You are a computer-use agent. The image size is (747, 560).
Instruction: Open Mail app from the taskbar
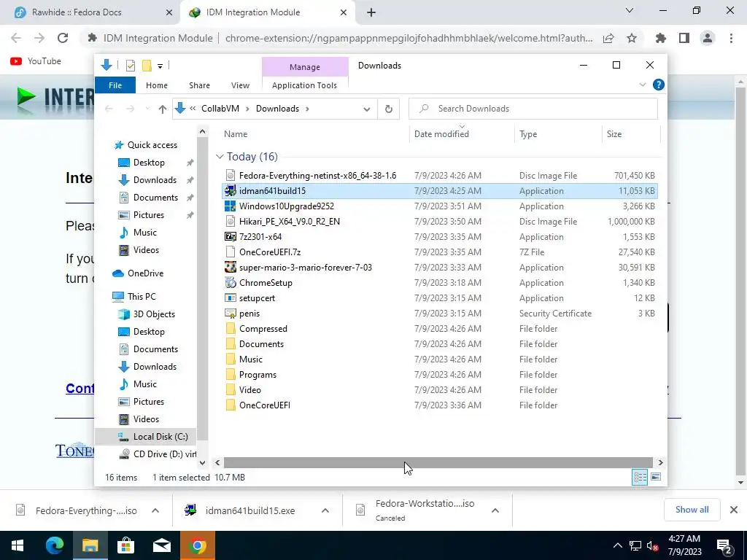(x=161, y=545)
